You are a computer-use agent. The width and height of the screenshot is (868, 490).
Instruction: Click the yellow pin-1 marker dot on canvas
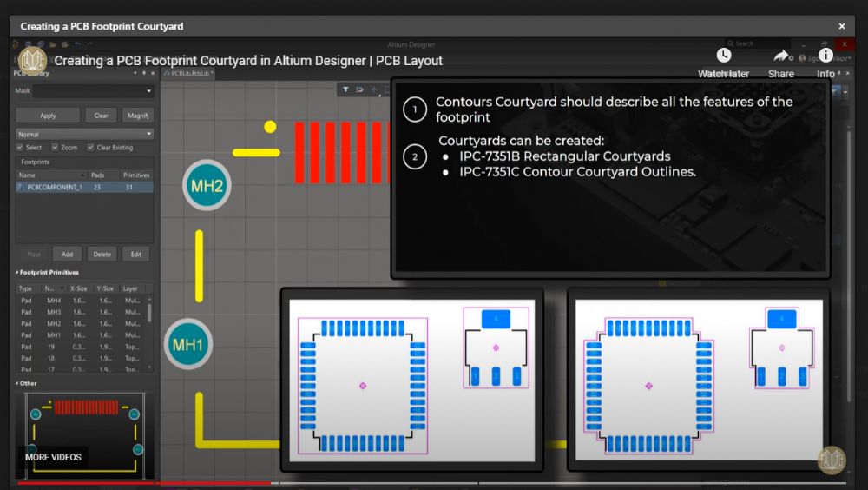click(270, 127)
